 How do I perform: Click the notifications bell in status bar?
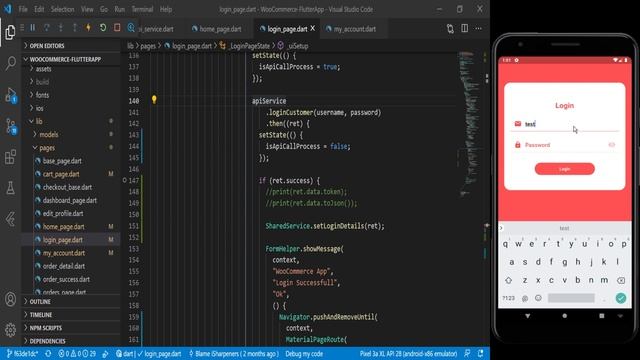click(481, 353)
